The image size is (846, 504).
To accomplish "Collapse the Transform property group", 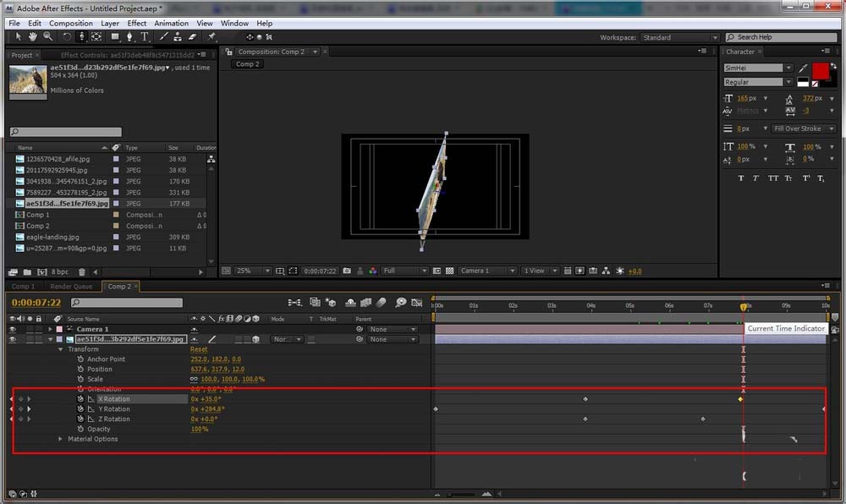I will click(x=61, y=348).
